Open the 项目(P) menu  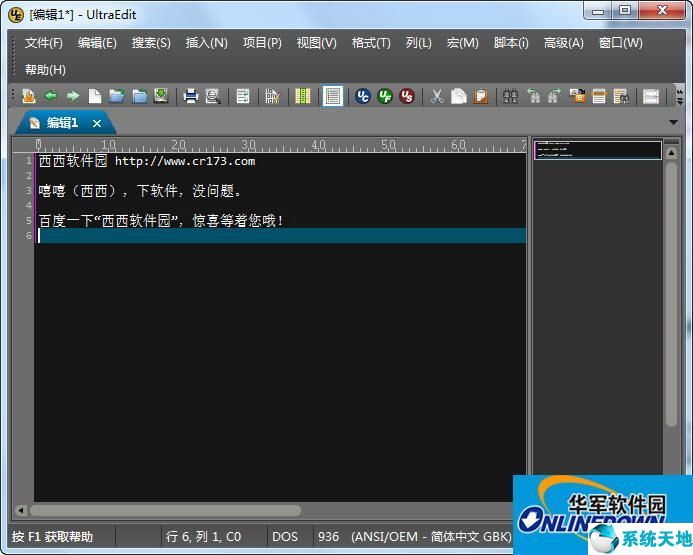point(262,43)
